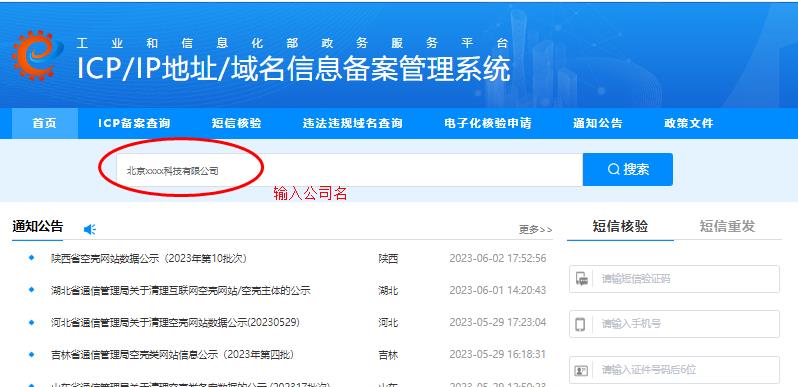The height and width of the screenshot is (387, 798).
Task: Click the ID card icon
Action: pos(581,370)
